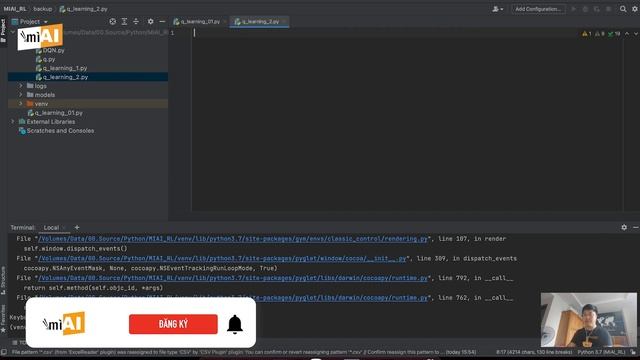640x360 pixels.
Task: Click the green Run icon
Action: click(x=573, y=9)
